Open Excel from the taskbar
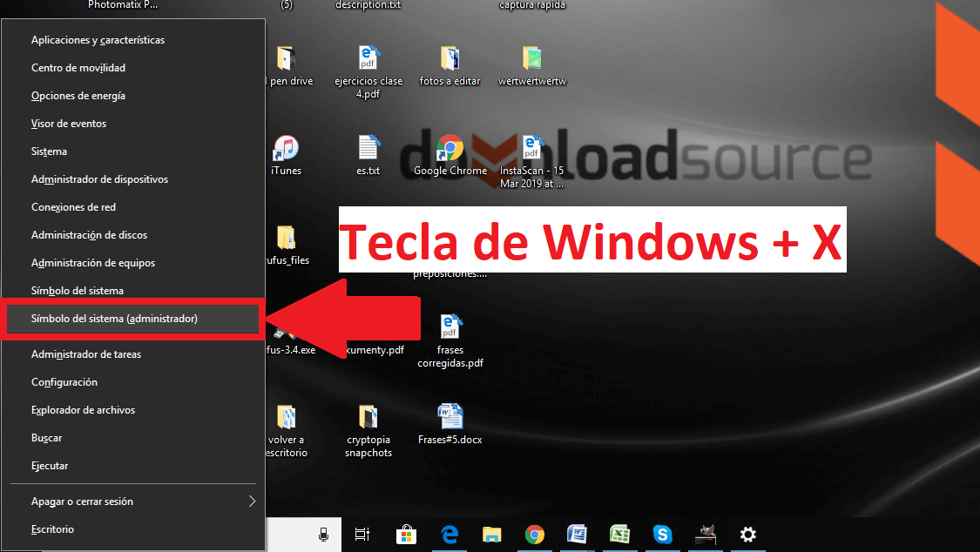The image size is (980, 552). tap(619, 535)
